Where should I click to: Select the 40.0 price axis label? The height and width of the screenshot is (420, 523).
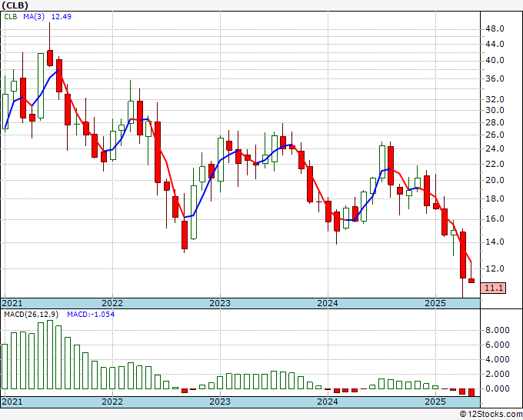click(495, 60)
